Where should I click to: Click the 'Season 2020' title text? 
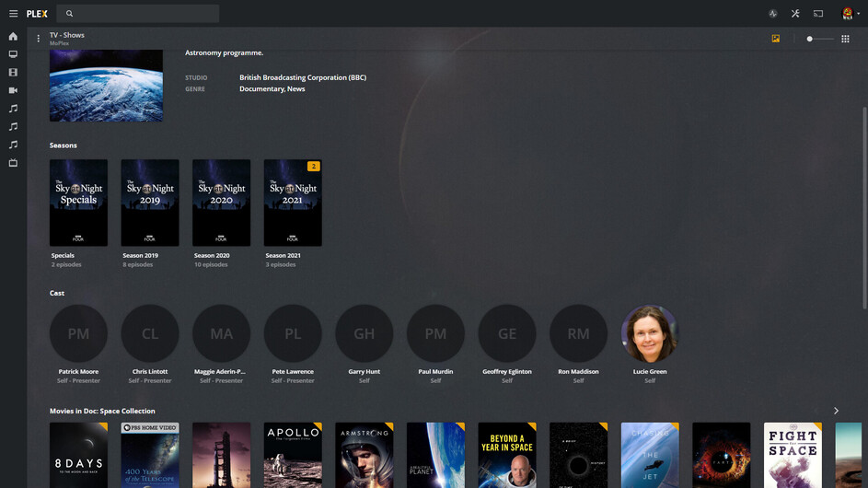click(212, 255)
